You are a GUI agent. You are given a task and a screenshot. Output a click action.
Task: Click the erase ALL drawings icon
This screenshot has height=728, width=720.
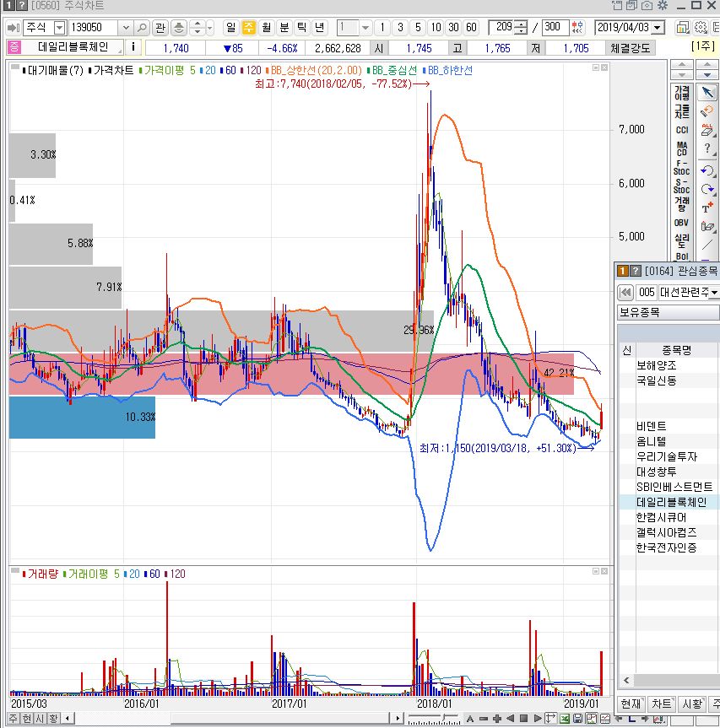[707, 130]
